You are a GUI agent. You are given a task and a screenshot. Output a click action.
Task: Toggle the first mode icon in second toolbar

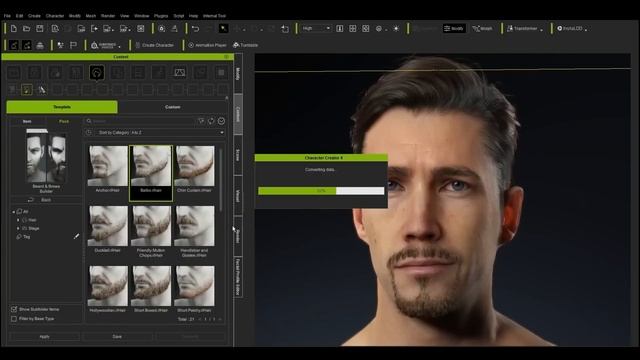tap(14, 45)
